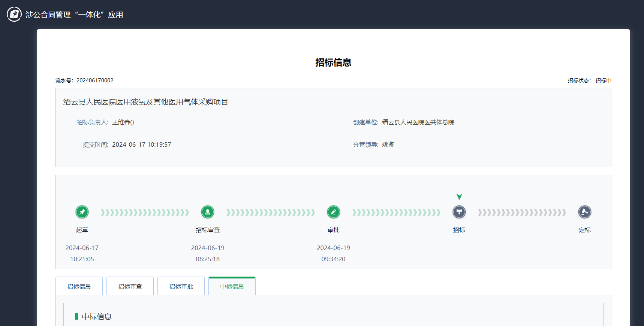Click the creating unit 缙云县人民医院医共体总院

tap(418, 122)
